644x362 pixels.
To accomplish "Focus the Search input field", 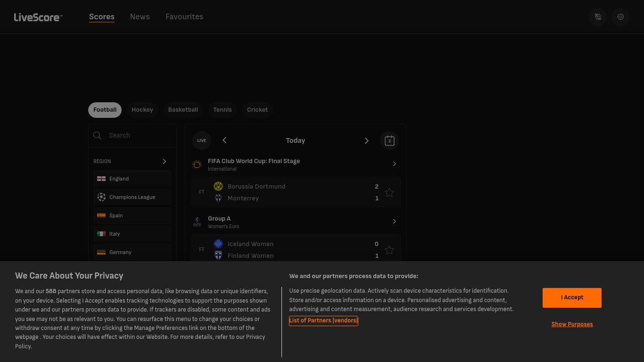I will [132, 136].
